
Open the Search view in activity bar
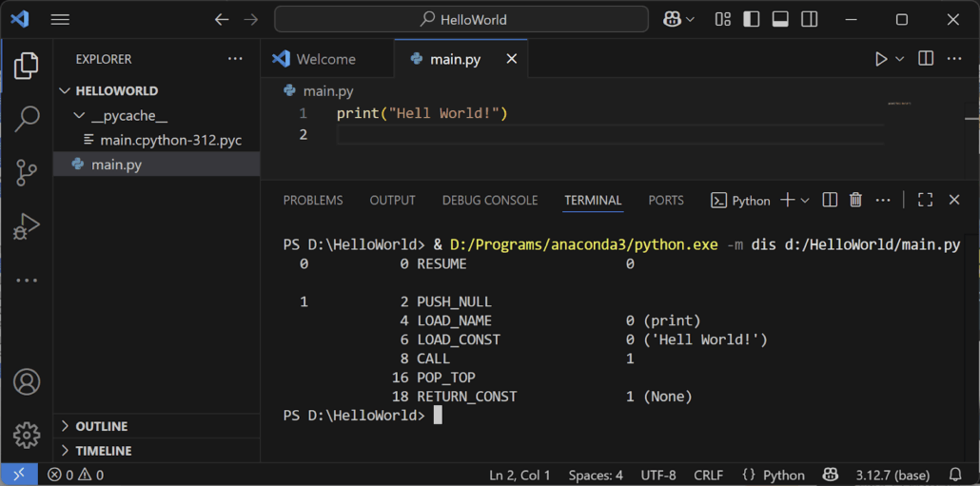[27, 119]
